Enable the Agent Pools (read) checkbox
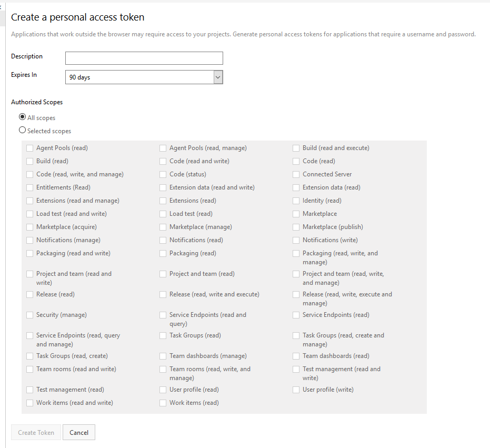 coord(30,148)
